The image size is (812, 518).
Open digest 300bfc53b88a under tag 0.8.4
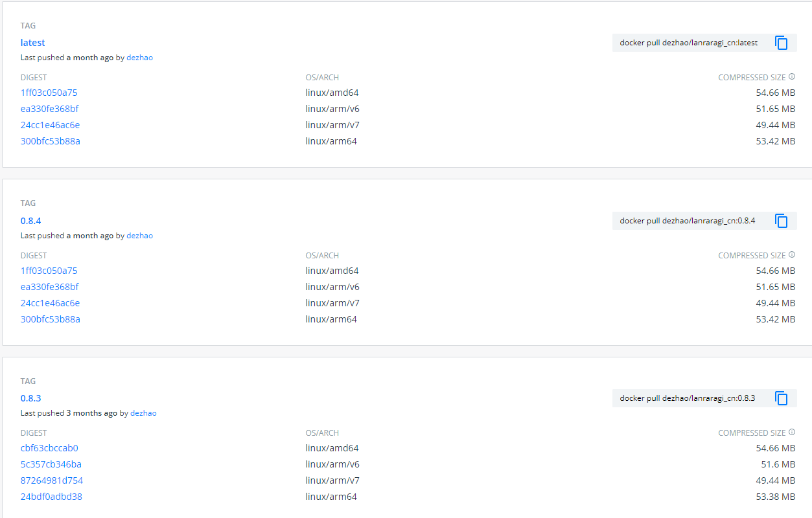tap(51, 319)
